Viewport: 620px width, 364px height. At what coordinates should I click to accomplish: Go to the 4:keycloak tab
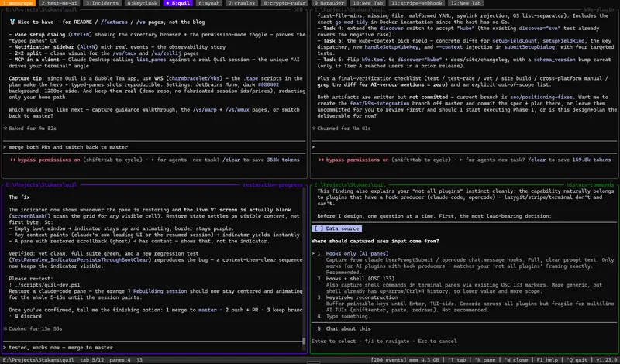[x=143, y=3]
